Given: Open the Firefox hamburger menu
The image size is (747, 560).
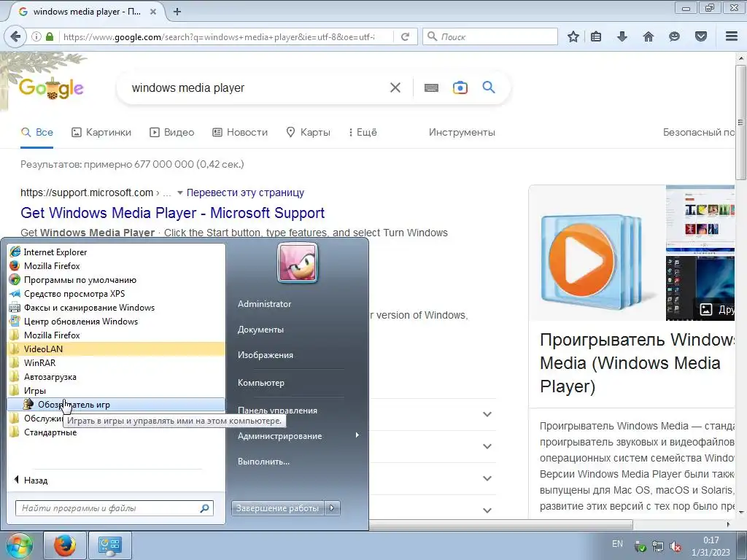Looking at the screenshot, I should [x=732, y=36].
